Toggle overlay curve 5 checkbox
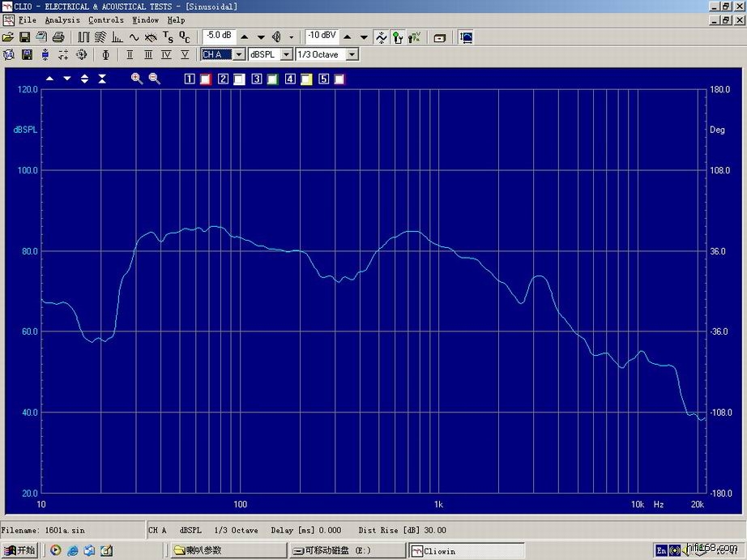Image resolution: width=747 pixels, height=560 pixels. pyautogui.click(x=324, y=79)
